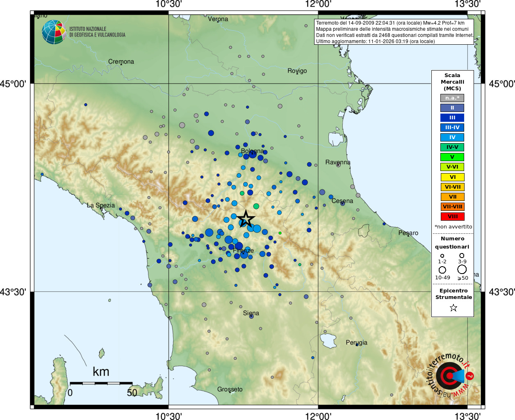515x420 pixels.
Task: Click the 12°00' longitude label at top
Action: click(318, 4)
